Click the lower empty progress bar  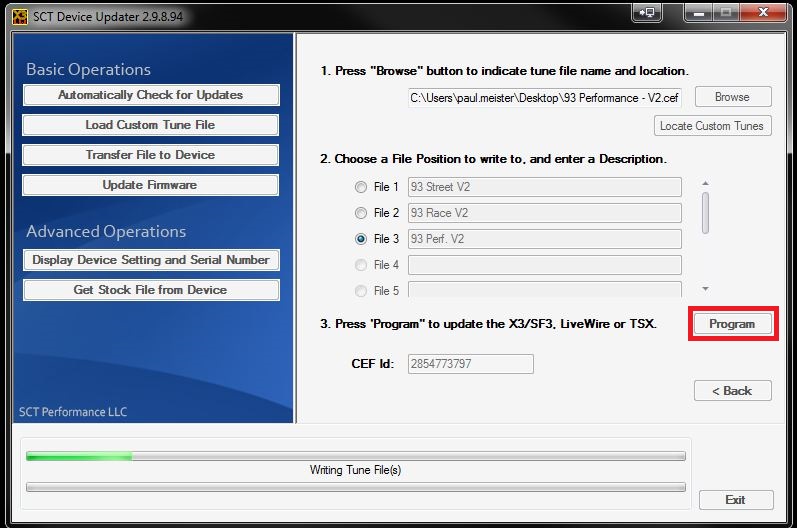[356, 487]
